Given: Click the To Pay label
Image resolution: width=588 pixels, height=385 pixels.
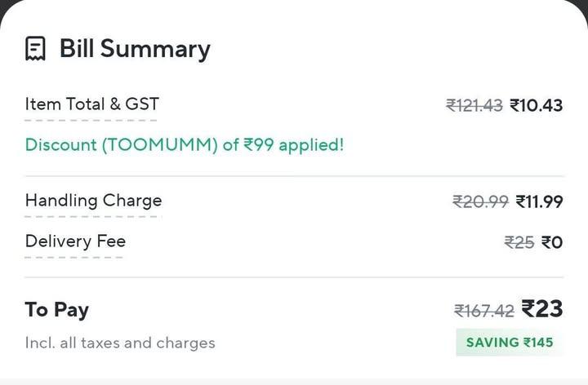Looking at the screenshot, I should point(56,310).
